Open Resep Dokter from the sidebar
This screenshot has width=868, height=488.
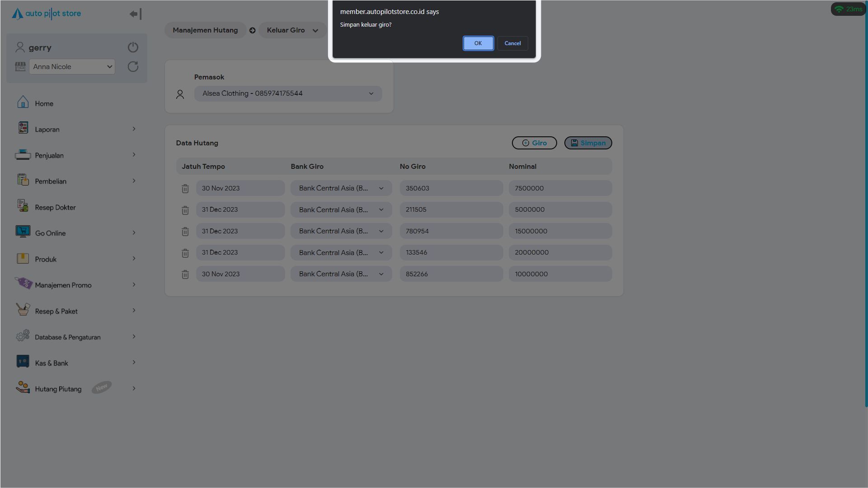[x=55, y=207]
